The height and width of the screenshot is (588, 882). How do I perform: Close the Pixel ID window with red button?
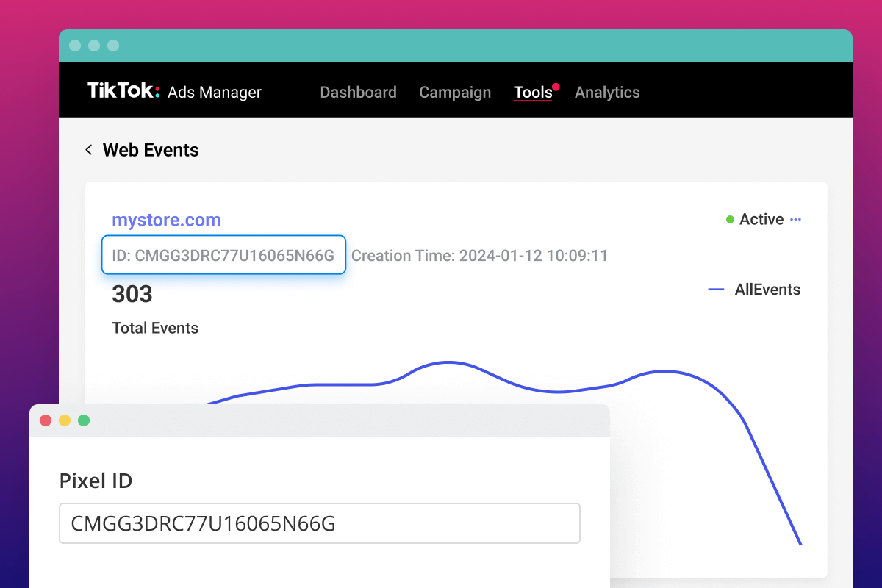(x=46, y=420)
